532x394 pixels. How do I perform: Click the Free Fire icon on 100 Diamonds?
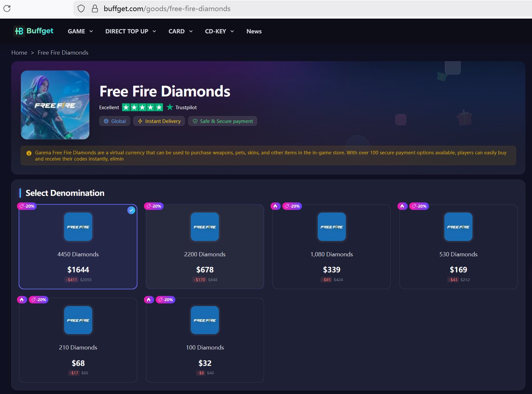(x=205, y=320)
